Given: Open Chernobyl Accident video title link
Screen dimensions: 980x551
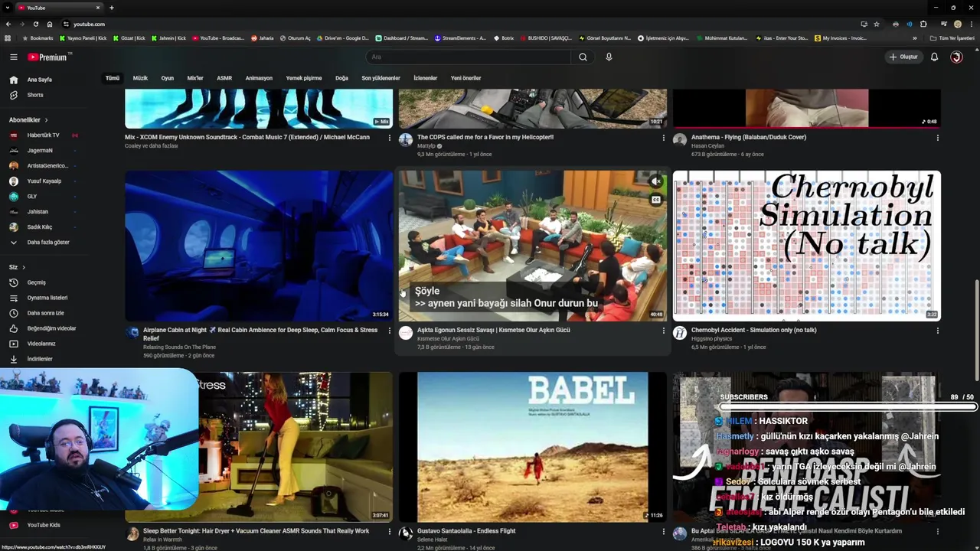Looking at the screenshot, I should (x=753, y=330).
